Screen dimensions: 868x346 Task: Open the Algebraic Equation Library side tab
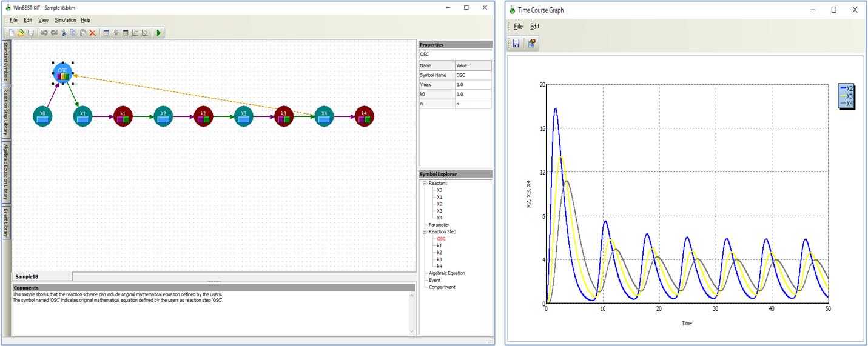pyautogui.click(x=5, y=173)
